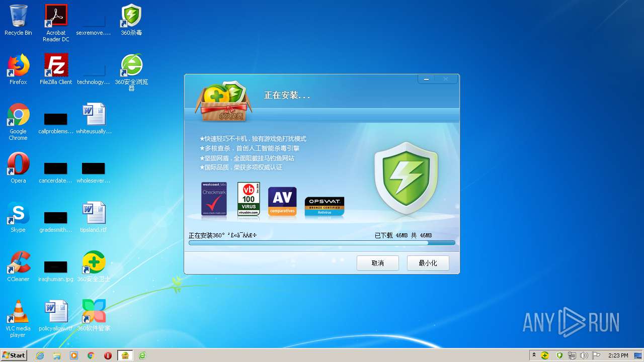
Task: Select the technology desktop file
Action: (x=94, y=73)
